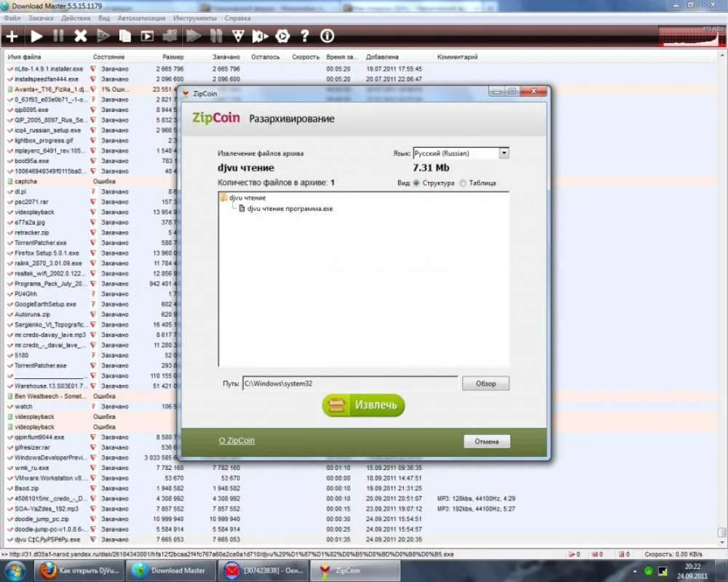Select Autoruns.zip download row

(x=92, y=314)
